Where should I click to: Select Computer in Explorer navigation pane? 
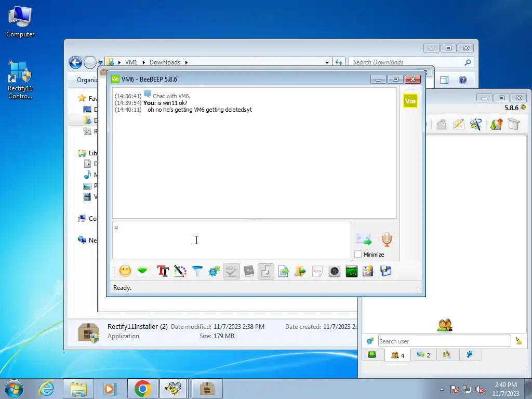pyautogui.click(x=87, y=219)
